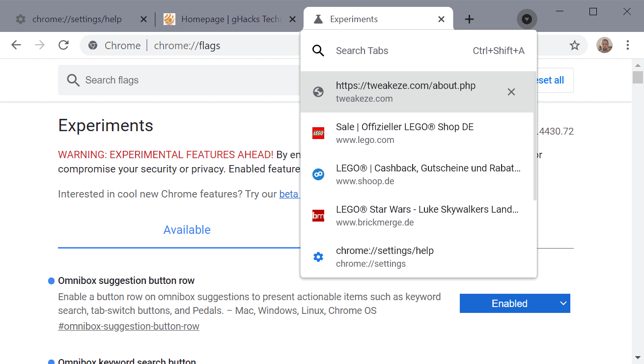
Task: Open the tab search dropdown button
Action: [527, 19]
